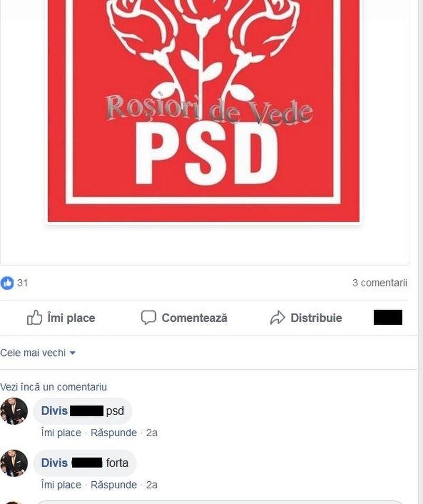
Task: Open the Cele mai vechi sort dropdown
Action: [38, 353]
